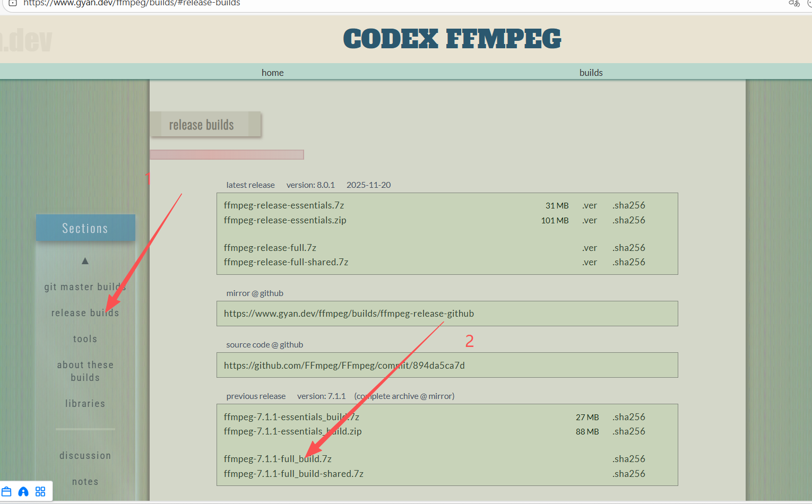Open libraries in the sidebar

click(85, 404)
